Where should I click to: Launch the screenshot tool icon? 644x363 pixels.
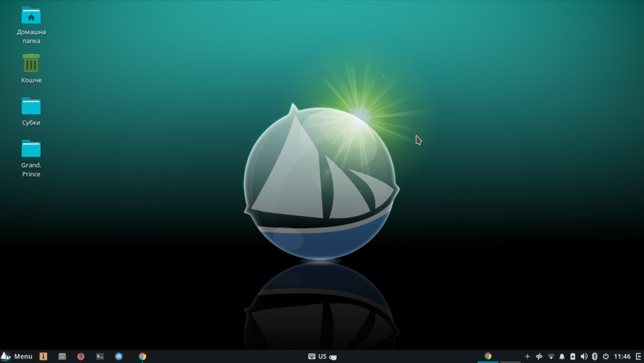pos(118,357)
